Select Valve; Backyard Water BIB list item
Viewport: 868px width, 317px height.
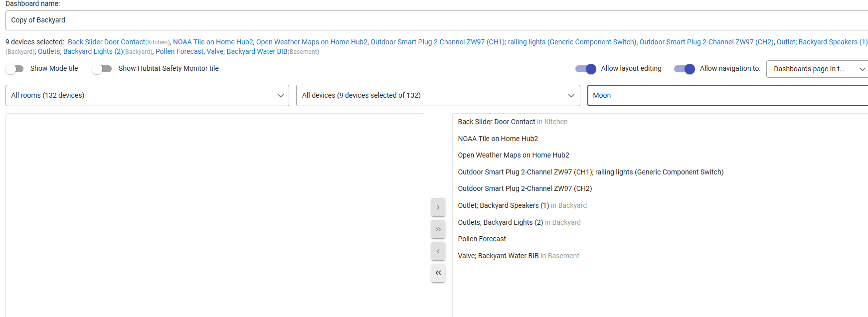point(498,256)
